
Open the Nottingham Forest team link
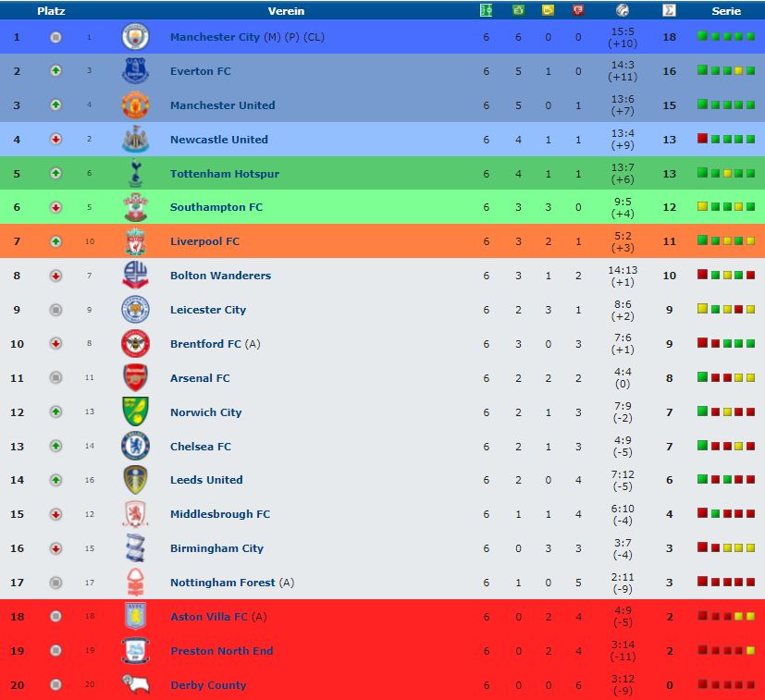(223, 583)
